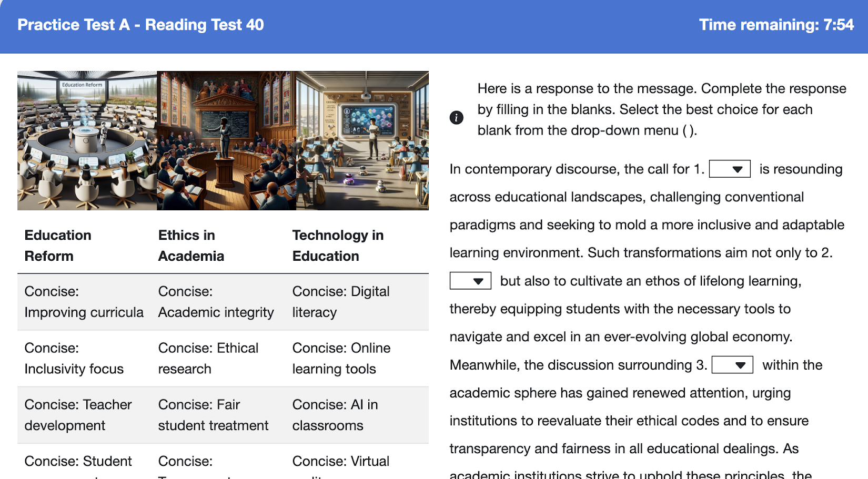Click the info icon beside instructions
868x479 pixels.
[456, 117]
